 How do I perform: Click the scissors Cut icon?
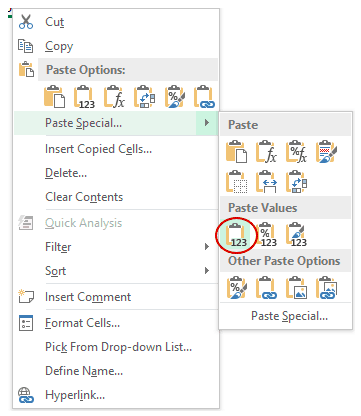pyautogui.click(x=26, y=22)
